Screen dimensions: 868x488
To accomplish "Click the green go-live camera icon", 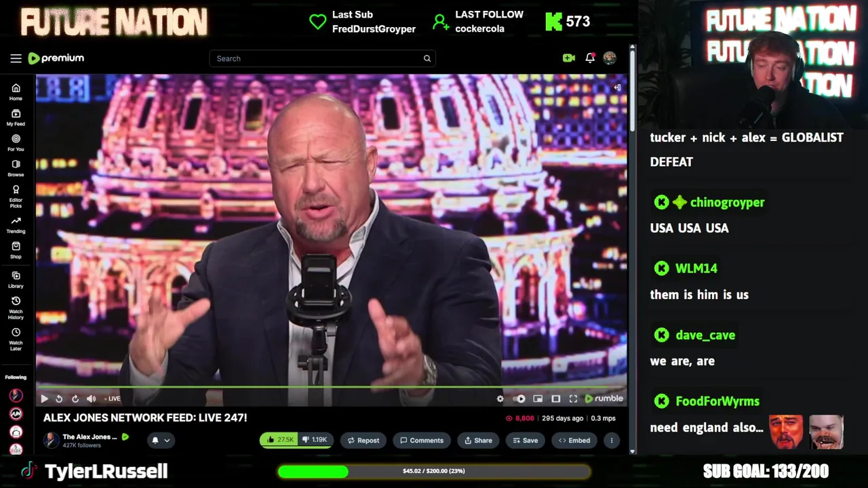I will coord(569,58).
